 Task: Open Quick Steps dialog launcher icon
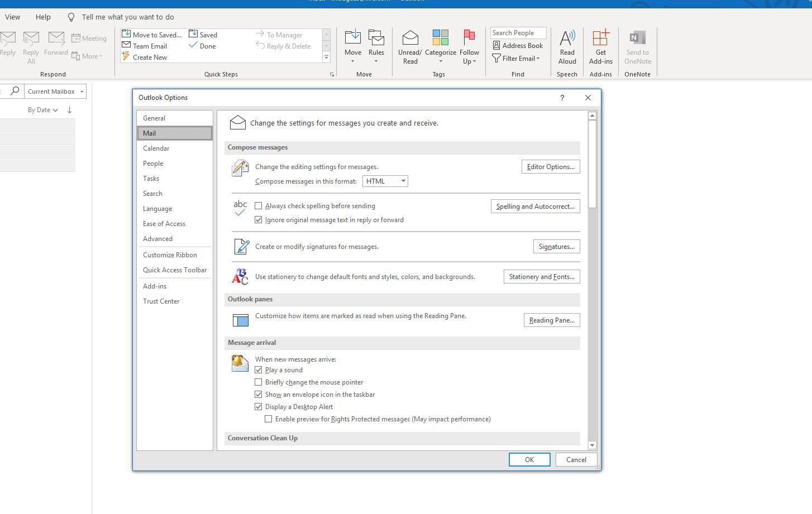(x=332, y=74)
